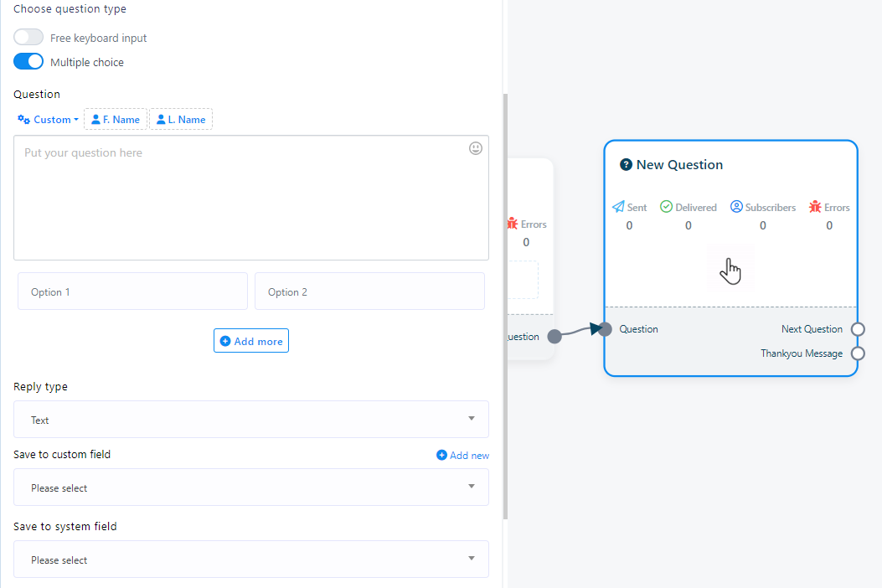
Task: Click the green Delivered checkmark icon
Action: click(667, 207)
